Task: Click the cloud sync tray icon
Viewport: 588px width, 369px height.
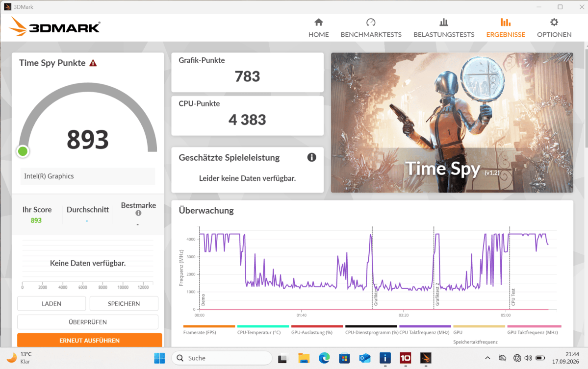Action: (x=503, y=358)
